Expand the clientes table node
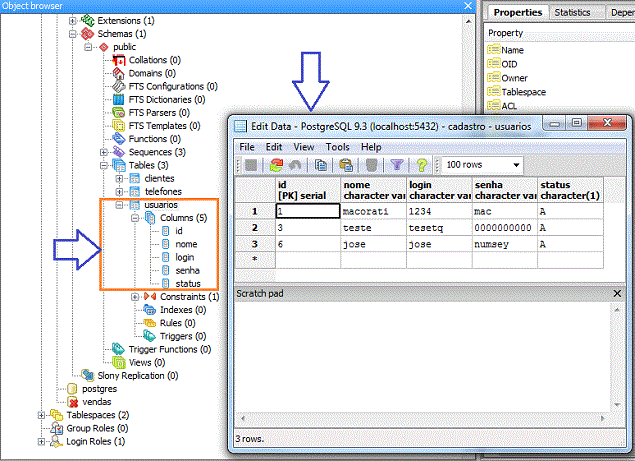Image resolution: width=635 pixels, height=461 pixels. tap(120, 179)
